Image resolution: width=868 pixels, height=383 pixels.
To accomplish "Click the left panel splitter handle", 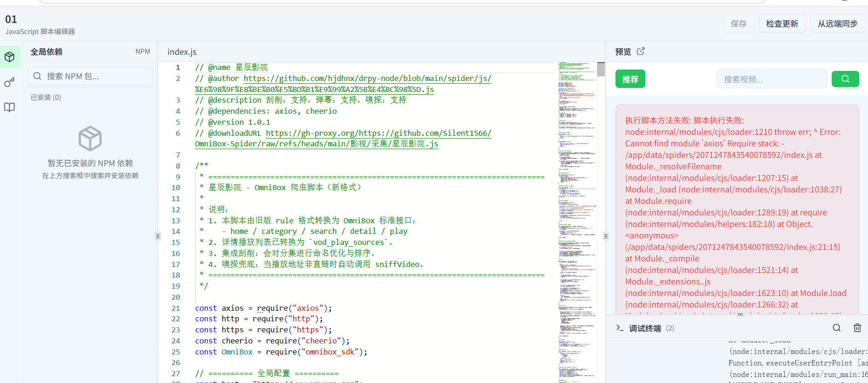I will (x=158, y=236).
